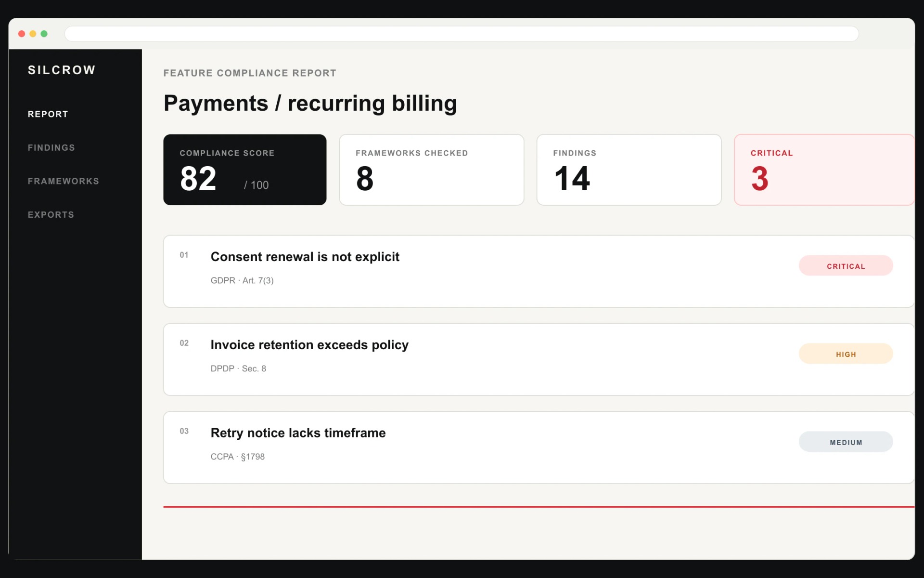Viewport: 924px width, 578px height.
Task: Click the 'Feature Compliance Report' label
Action: [250, 73]
